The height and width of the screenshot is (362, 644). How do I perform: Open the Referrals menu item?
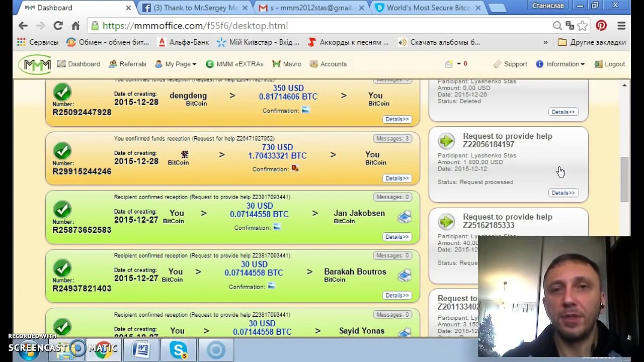pos(127,64)
